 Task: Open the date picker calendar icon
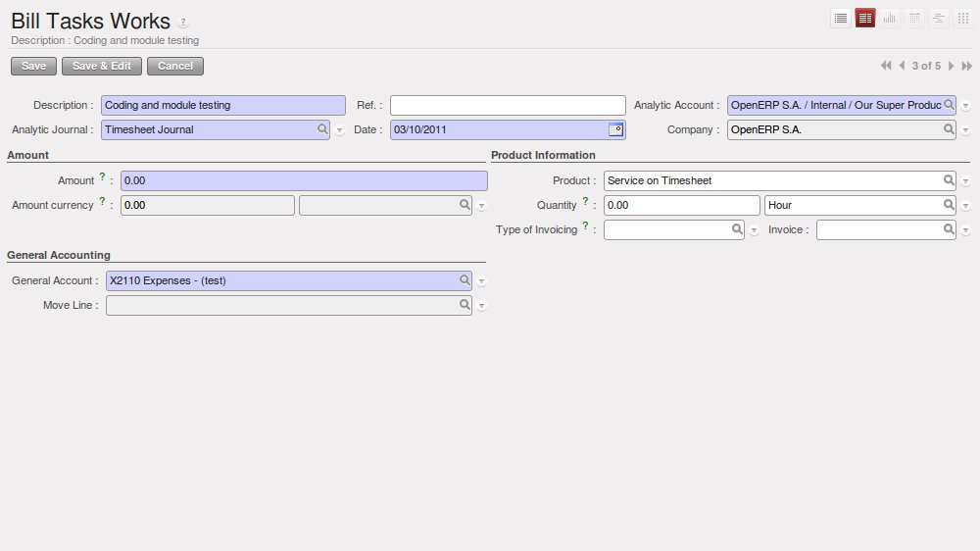[x=615, y=129]
